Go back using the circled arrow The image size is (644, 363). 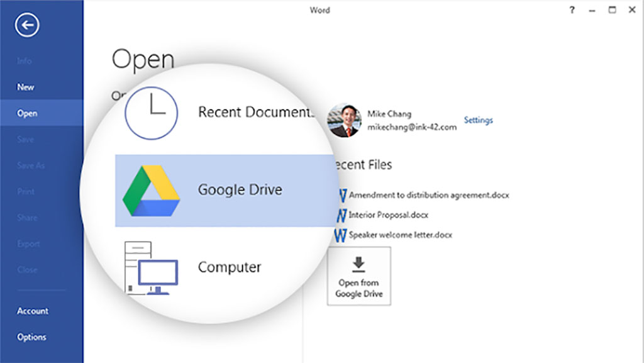[27, 25]
